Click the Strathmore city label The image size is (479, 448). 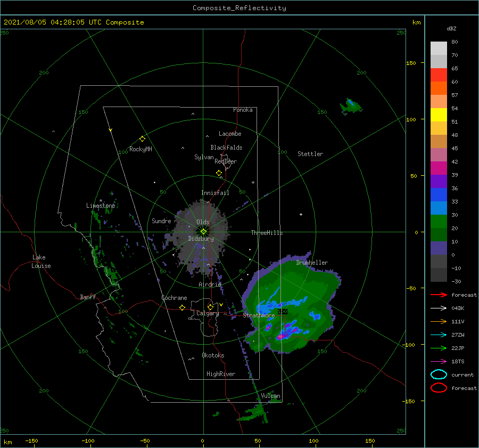coord(259,315)
